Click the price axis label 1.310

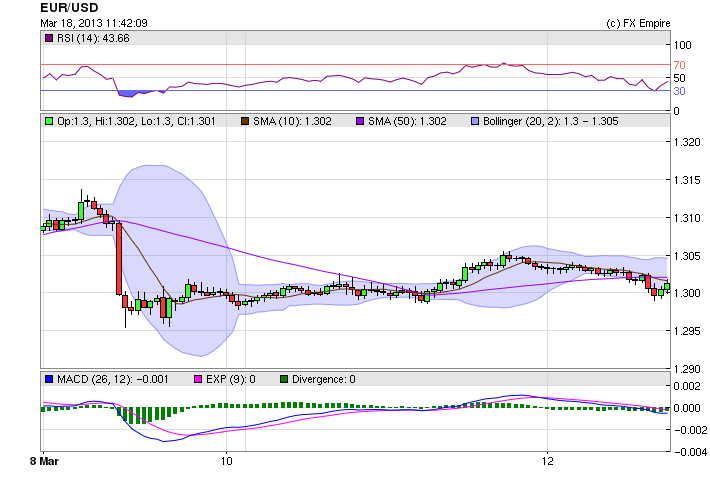pos(687,218)
